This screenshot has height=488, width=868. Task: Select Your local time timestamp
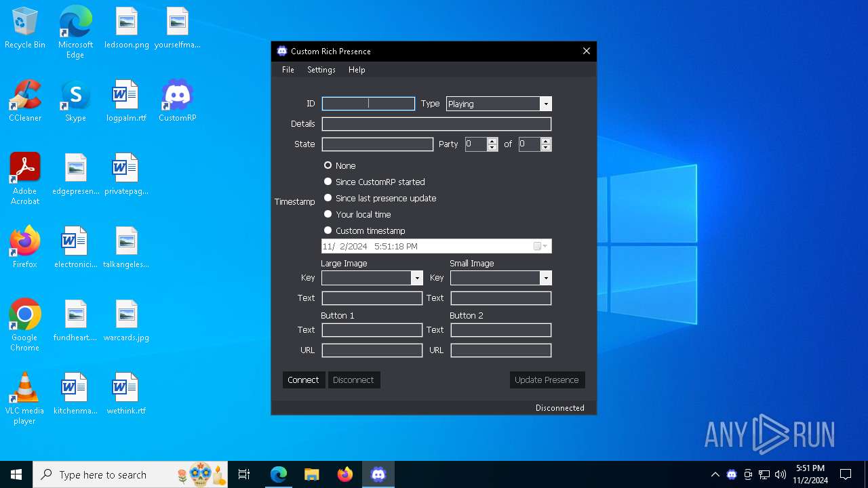pyautogui.click(x=357, y=214)
